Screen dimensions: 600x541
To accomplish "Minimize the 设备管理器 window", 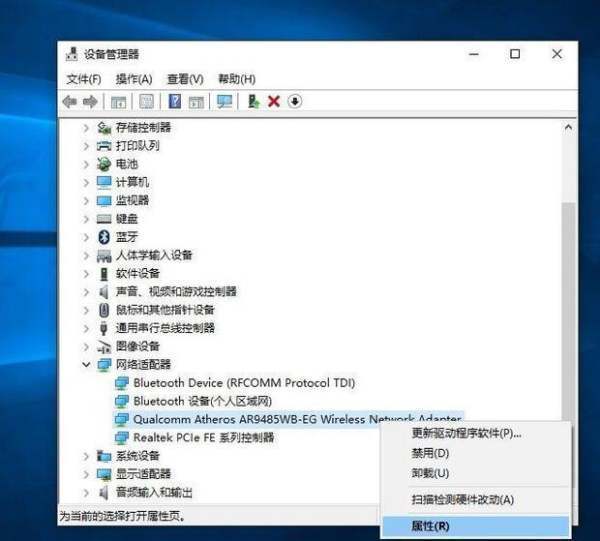I will [474, 54].
